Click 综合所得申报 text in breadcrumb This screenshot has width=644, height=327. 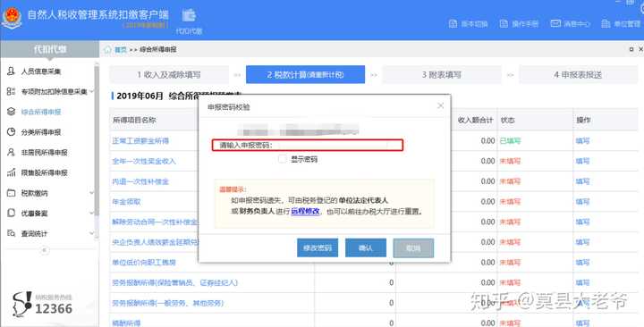coord(157,50)
